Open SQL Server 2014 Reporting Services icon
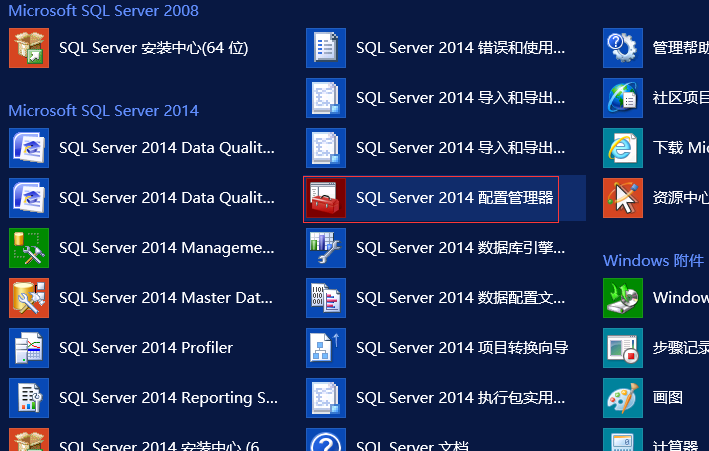Image resolution: width=709 pixels, height=451 pixels. click(x=29, y=398)
